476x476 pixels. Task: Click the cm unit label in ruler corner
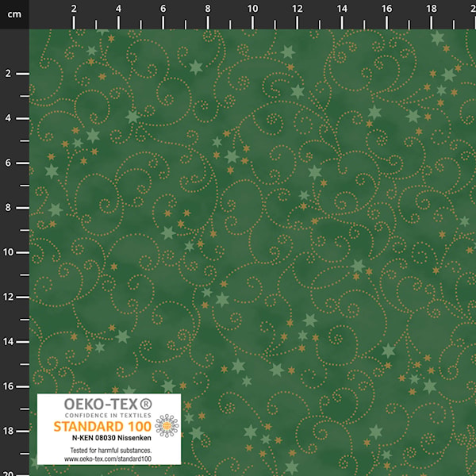(x=14, y=14)
